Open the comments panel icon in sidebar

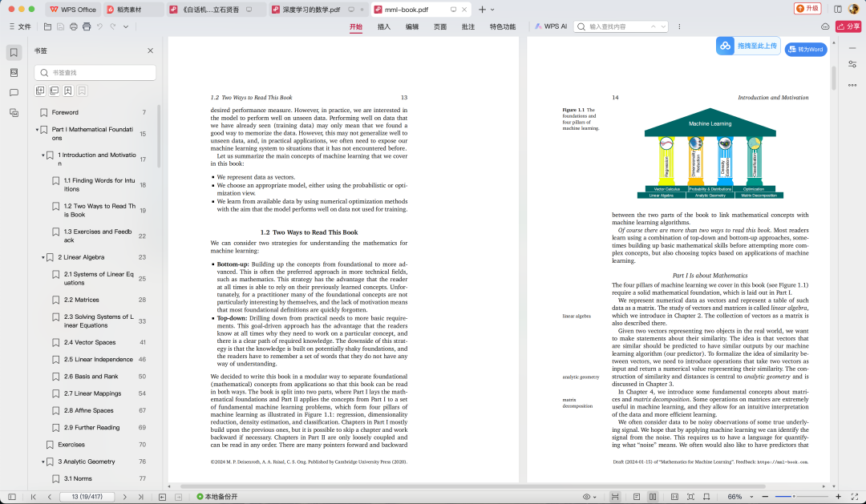click(14, 93)
